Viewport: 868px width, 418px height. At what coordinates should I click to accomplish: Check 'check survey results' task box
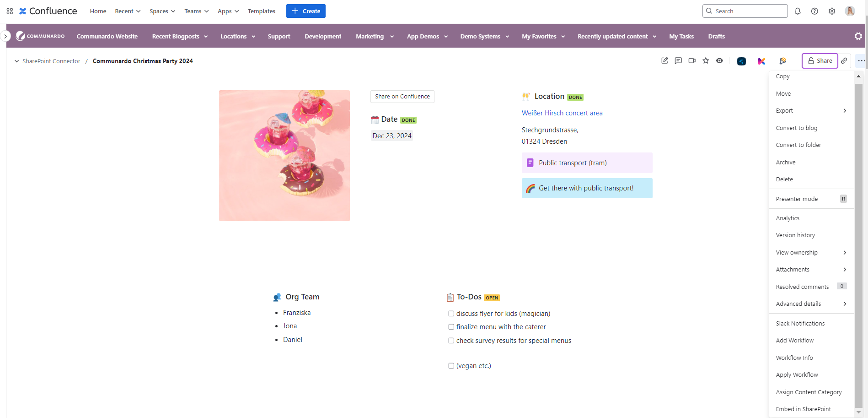click(x=451, y=341)
